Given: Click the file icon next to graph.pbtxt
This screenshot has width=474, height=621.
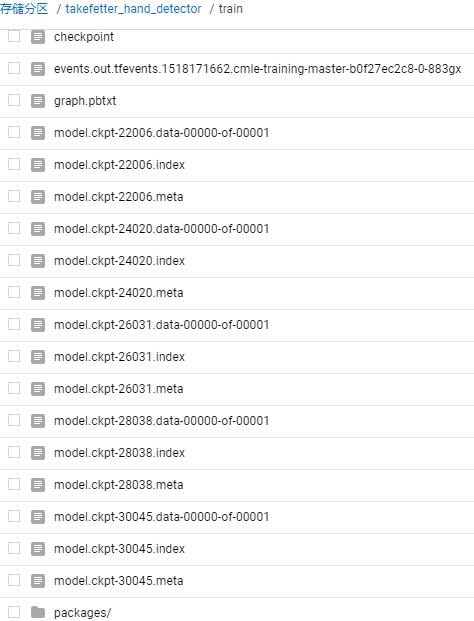Looking at the screenshot, I should (x=38, y=101).
